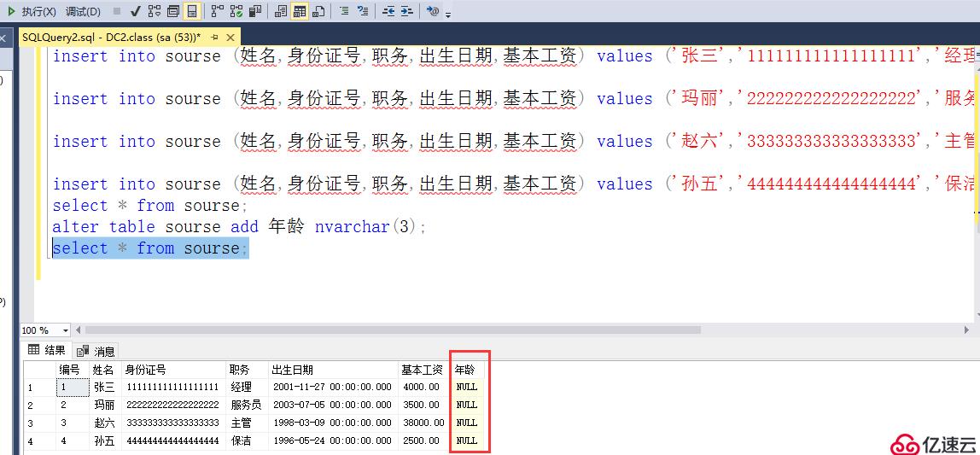Click the 年龄 column header
Viewport: 980px width, 455px height.
click(468, 370)
